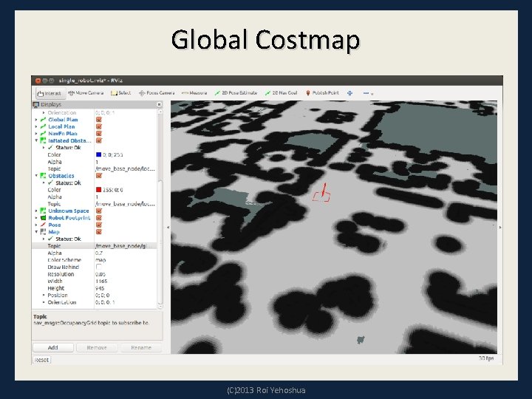Edit the Inflated Obstacles Topic value

(125, 168)
